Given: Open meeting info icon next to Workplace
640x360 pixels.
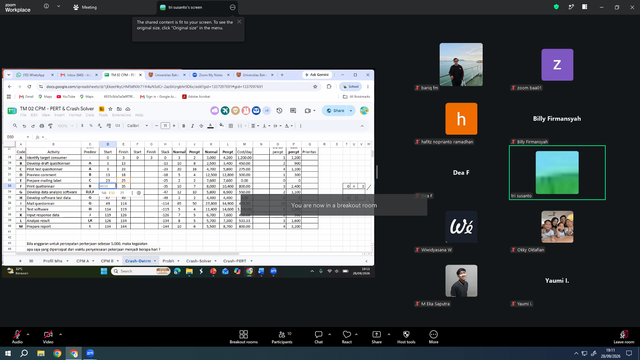Looking at the screenshot, I should tap(46, 7).
